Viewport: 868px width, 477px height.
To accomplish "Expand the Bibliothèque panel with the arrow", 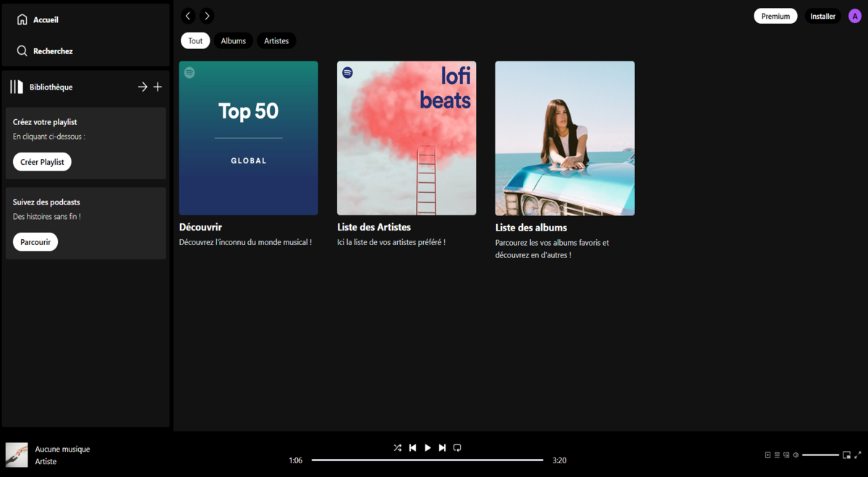I will (143, 87).
